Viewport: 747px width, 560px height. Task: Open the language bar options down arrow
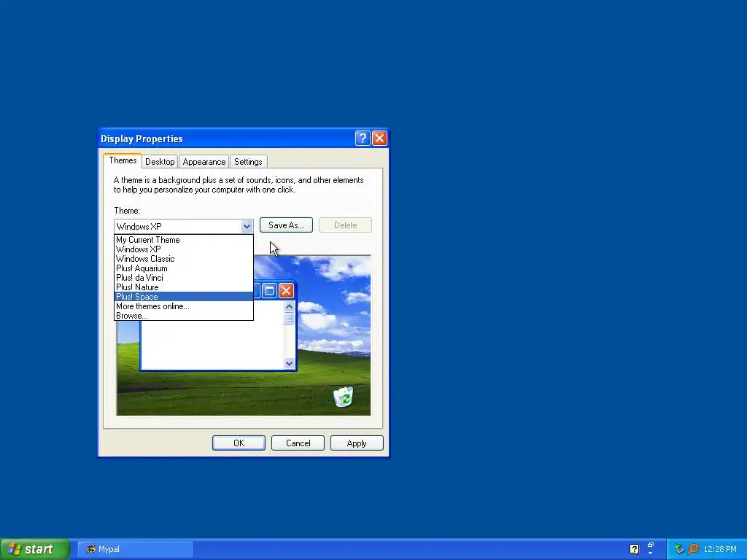tap(651, 553)
